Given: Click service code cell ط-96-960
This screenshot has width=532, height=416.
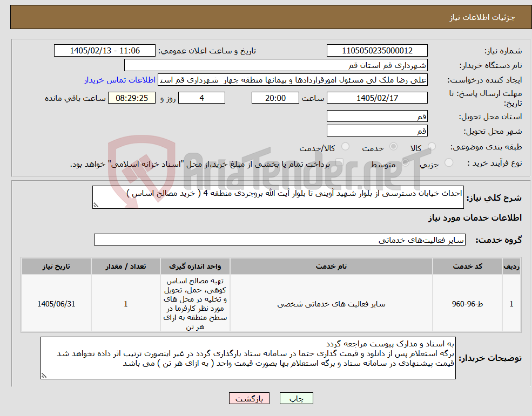Looking at the screenshot, I should (x=467, y=304).
